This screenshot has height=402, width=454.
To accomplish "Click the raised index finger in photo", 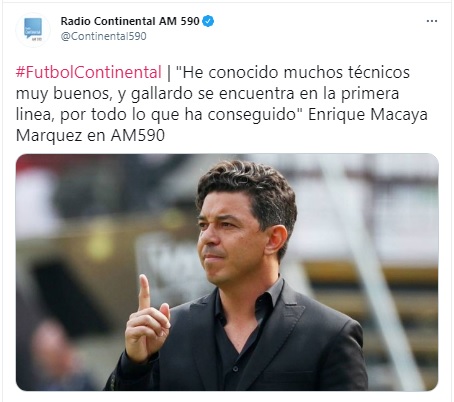I will 144,292.
